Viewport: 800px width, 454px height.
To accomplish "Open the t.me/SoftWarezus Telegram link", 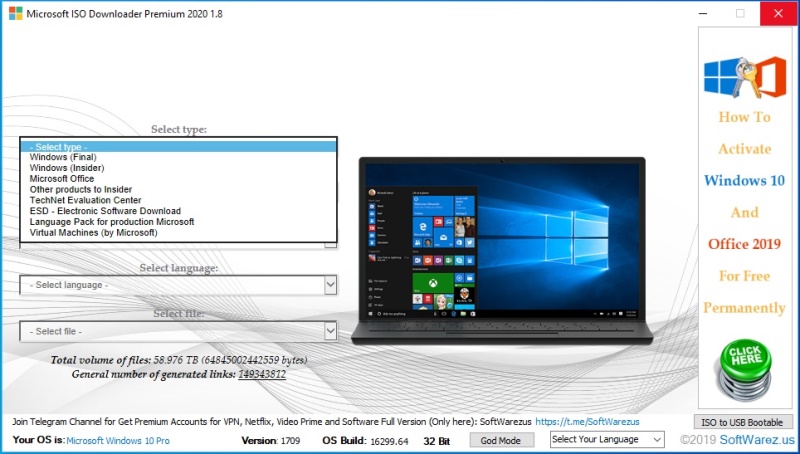I will coord(587,422).
